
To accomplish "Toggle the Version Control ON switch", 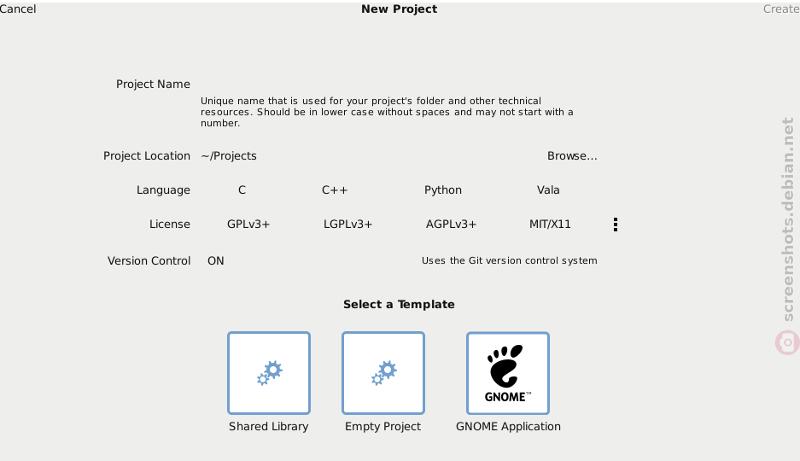I will click(x=216, y=261).
